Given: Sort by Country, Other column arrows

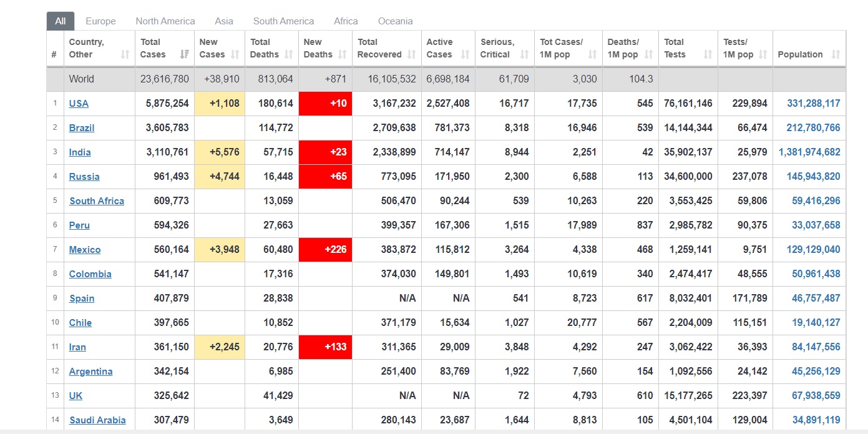Looking at the screenshot, I should pyautogui.click(x=125, y=55).
